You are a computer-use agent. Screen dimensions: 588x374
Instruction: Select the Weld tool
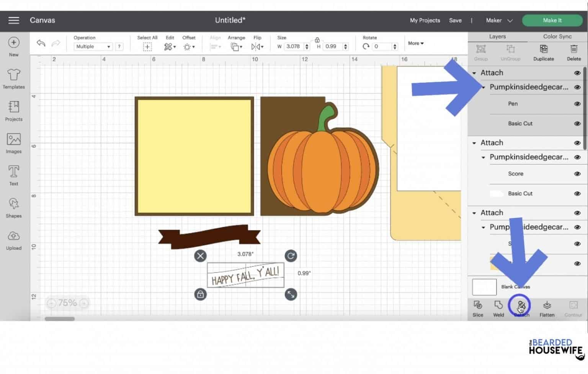(498, 308)
